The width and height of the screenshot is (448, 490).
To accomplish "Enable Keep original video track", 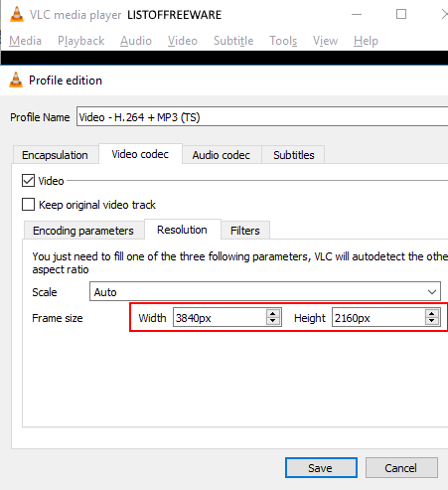I will (x=28, y=205).
